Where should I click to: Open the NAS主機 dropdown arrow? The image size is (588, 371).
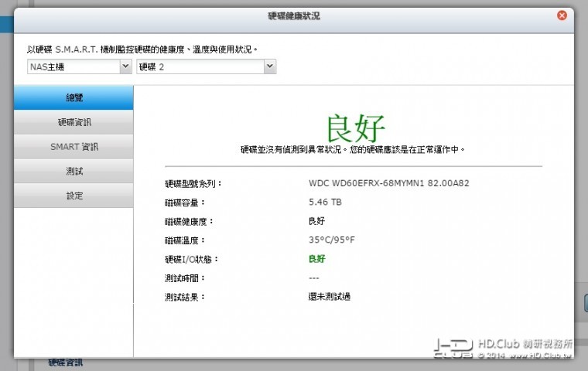pyautogui.click(x=125, y=66)
